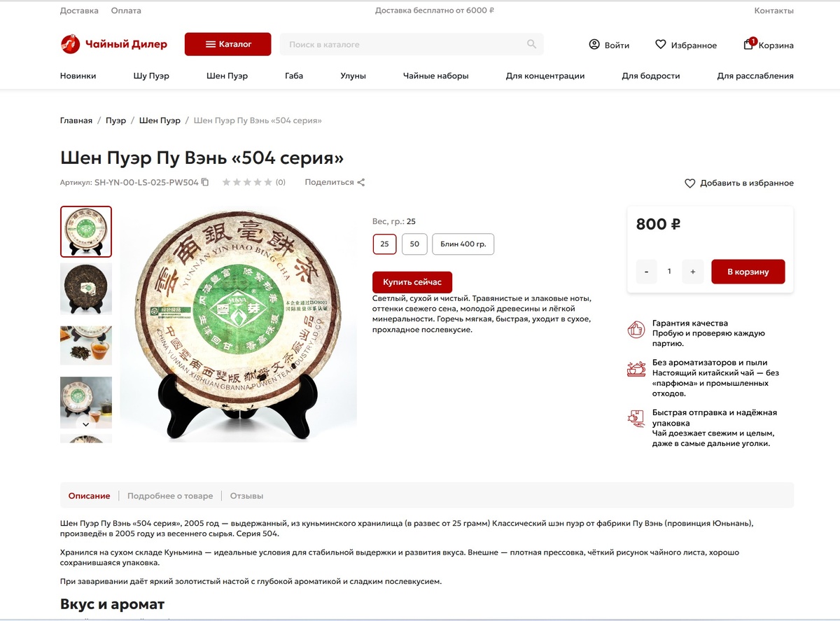Select the 50 gram weight option
Screen dimensions: 840x621
click(x=414, y=244)
